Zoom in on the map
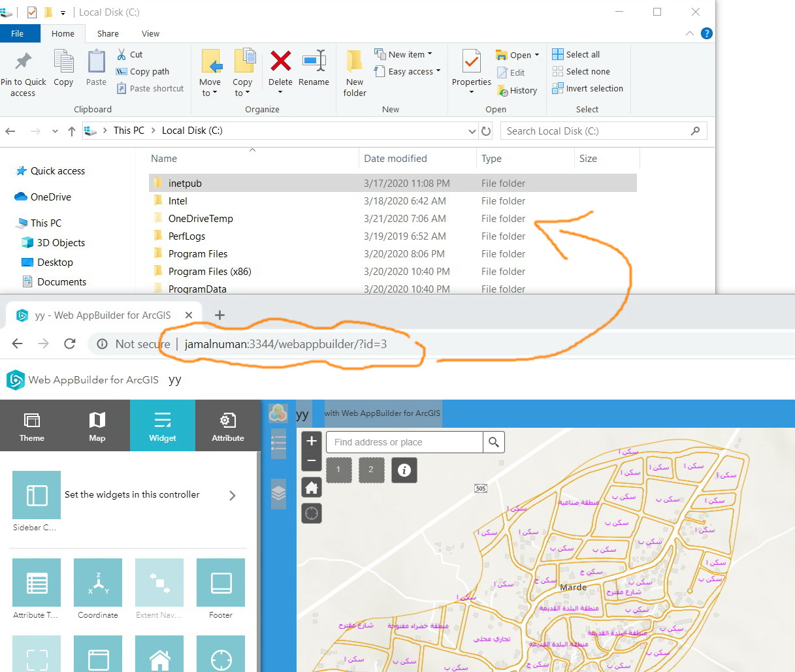Image resolution: width=795 pixels, height=672 pixels. (x=312, y=441)
